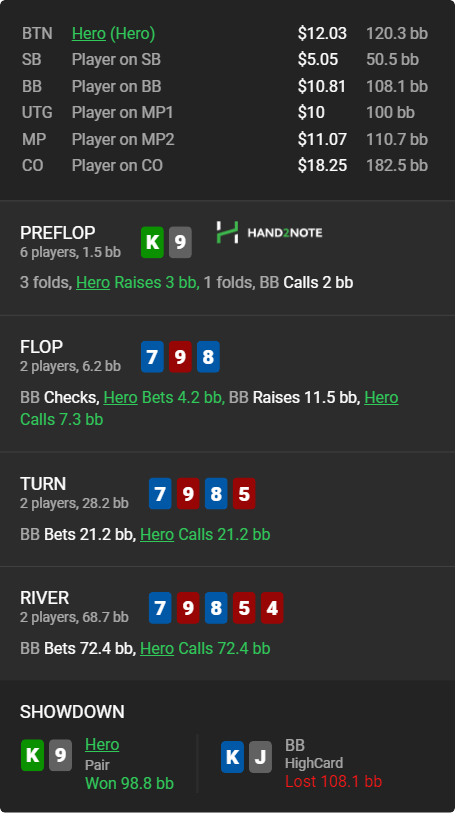Open the Hero link in the BTN row
The height and width of the screenshot is (813, 455).
(89, 34)
